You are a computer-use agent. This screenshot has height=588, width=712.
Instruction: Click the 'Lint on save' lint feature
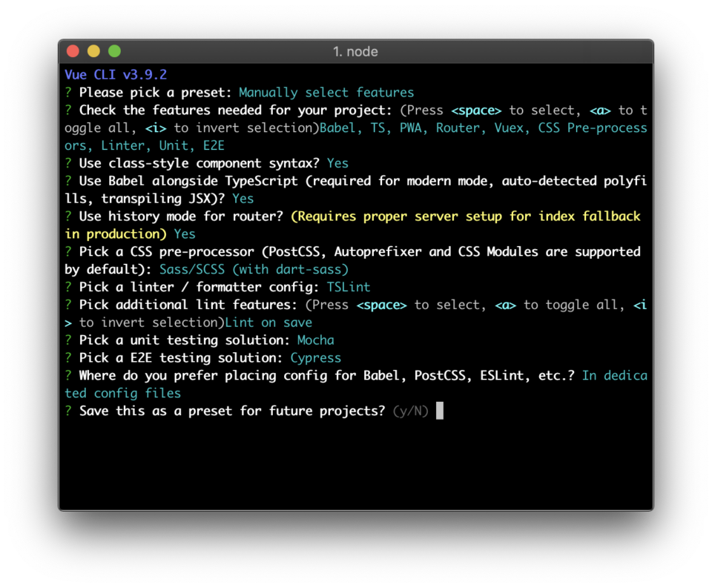pos(268,323)
